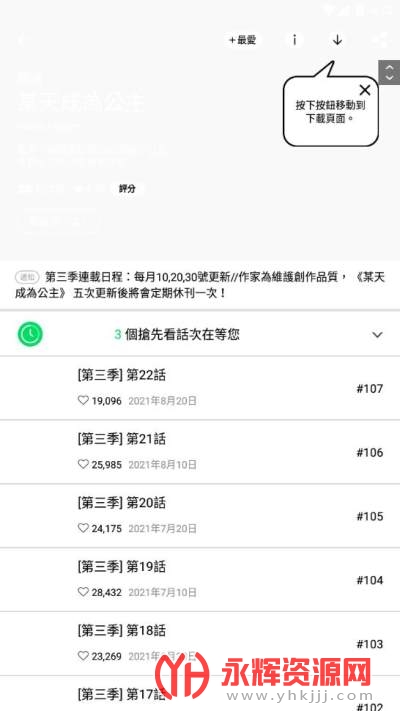Expand the 搶先看話次 chevron
This screenshot has width=400, height=711.
[377, 335]
